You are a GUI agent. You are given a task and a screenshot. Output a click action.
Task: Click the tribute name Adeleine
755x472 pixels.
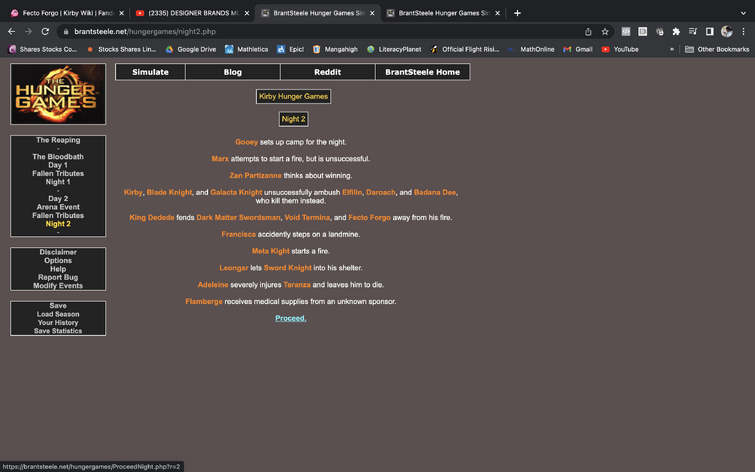pyautogui.click(x=213, y=285)
